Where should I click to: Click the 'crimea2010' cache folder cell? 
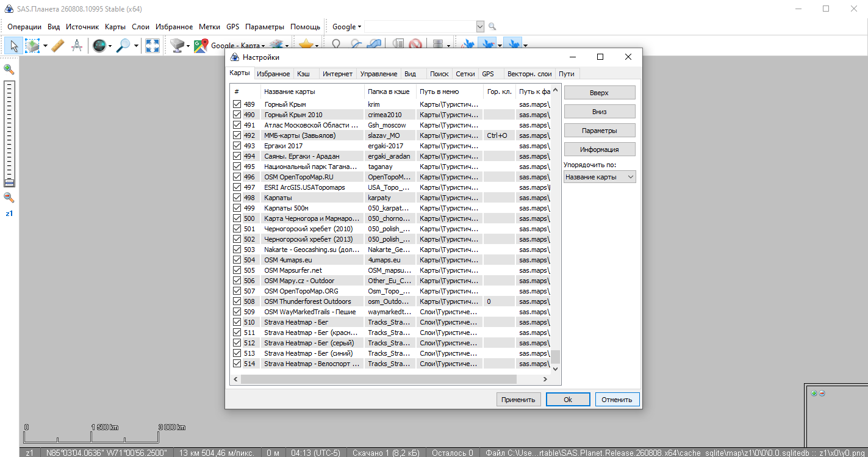pyautogui.click(x=385, y=115)
